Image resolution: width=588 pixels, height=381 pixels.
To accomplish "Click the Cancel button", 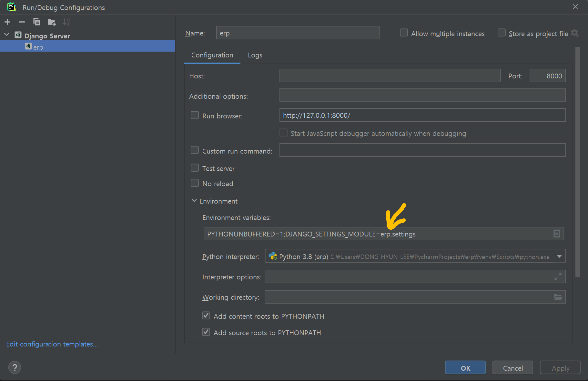I will point(512,368).
